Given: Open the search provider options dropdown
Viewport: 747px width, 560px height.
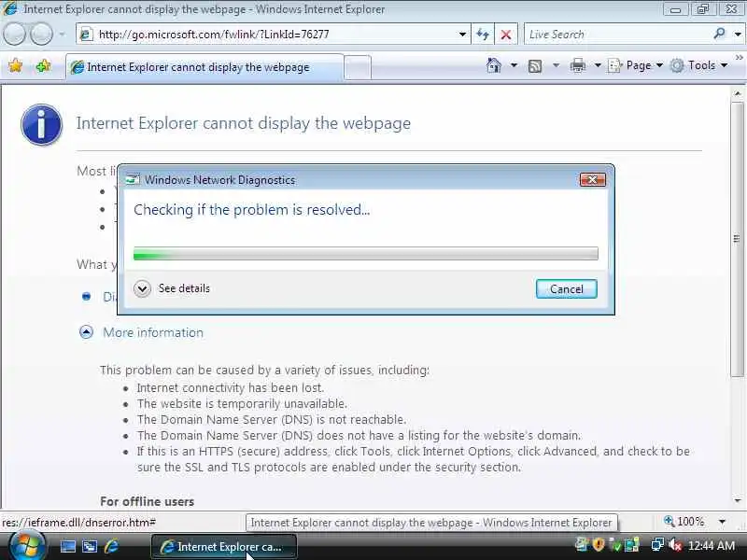Looking at the screenshot, I should coord(738,35).
